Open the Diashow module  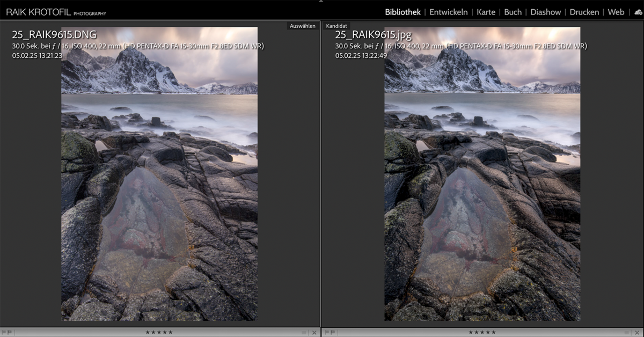pos(545,12)
